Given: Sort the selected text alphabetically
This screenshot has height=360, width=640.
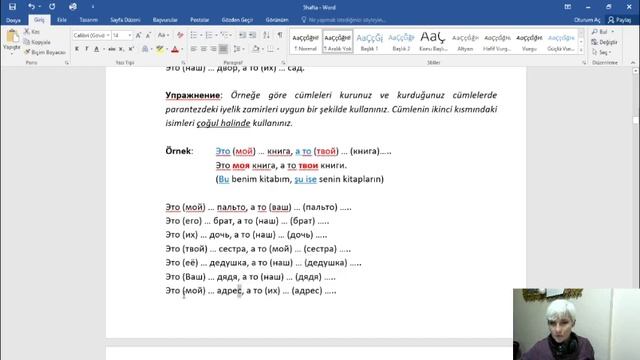Looking at the screenshot, I should [267, 36].
